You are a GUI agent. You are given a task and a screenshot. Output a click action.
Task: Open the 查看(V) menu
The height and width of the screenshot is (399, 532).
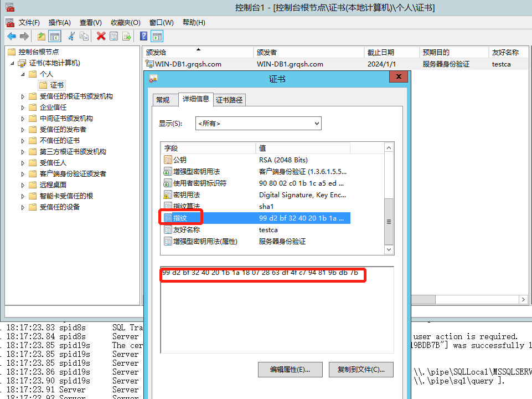[x=91, y=23]
